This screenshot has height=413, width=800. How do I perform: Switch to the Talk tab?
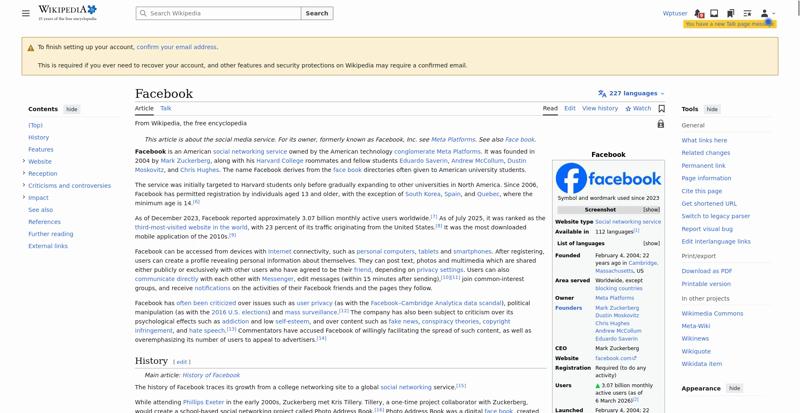[x=166, y=108]
